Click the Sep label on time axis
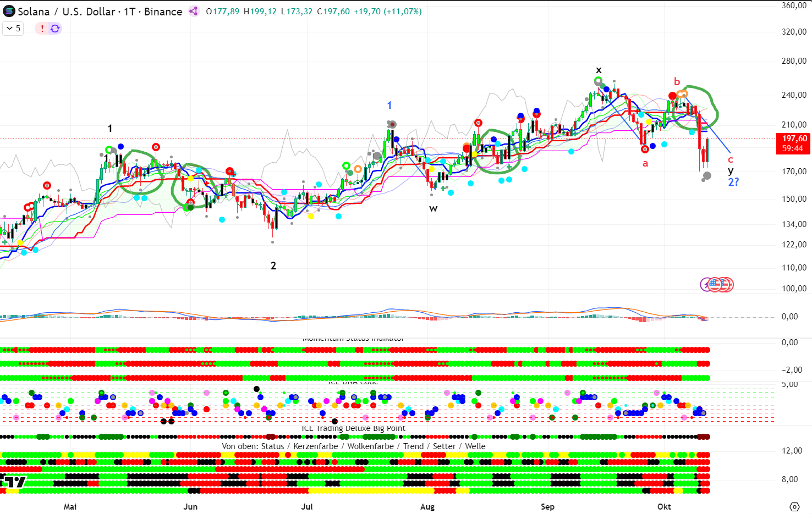The height and width of the screenshot is (514, 812). (x=547, y=506)
